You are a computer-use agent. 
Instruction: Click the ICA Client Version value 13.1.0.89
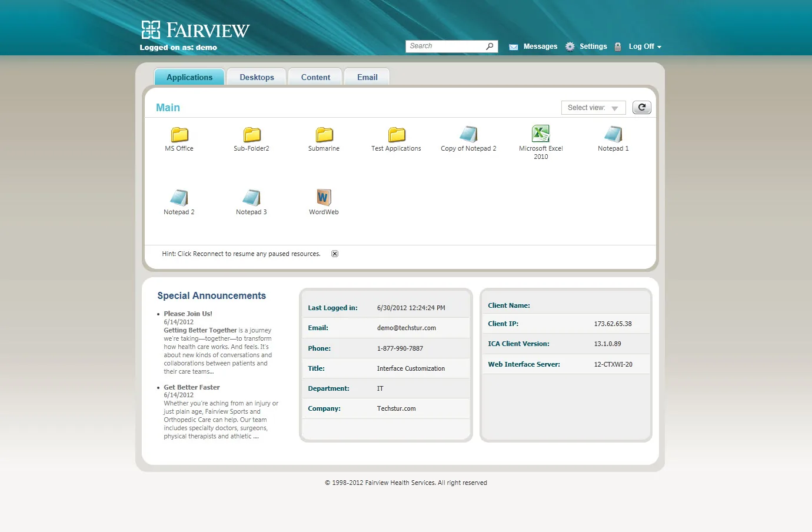607,344
